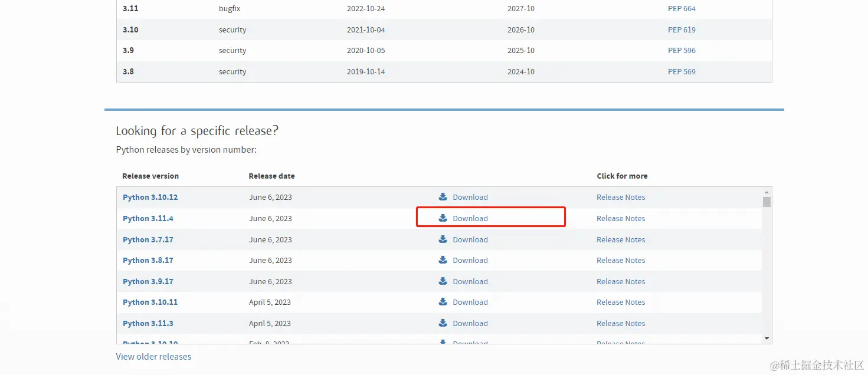
Task: Click download icon for Python 3.10.11
Action: click(443, 302)
